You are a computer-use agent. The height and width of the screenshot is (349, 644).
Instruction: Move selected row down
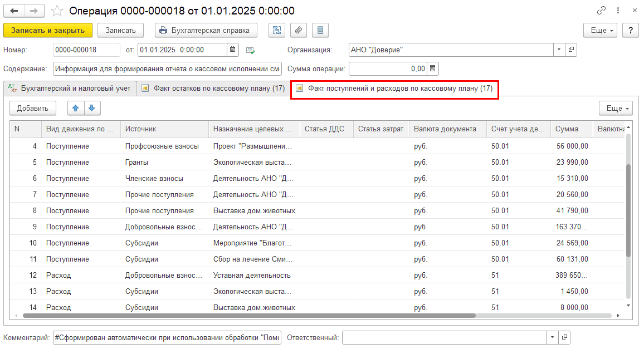[x=92, y=108]
